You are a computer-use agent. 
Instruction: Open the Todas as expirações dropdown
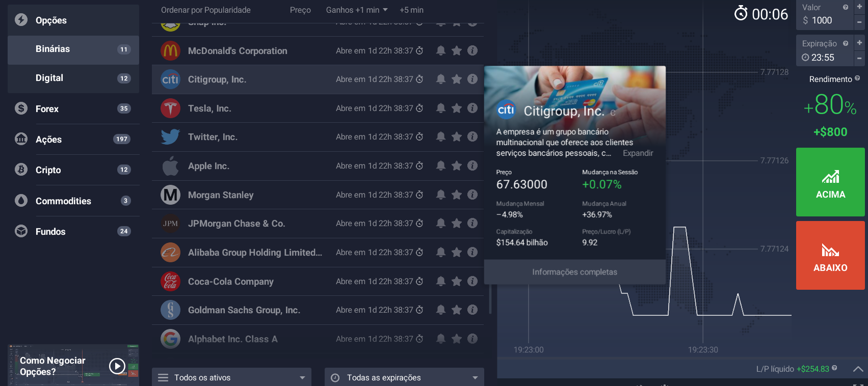[404, 377]
